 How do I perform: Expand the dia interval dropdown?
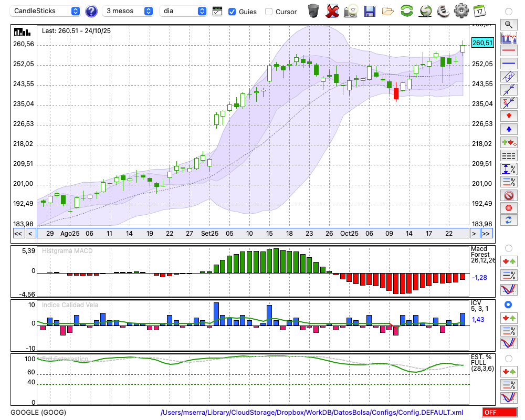click(183, 11)
